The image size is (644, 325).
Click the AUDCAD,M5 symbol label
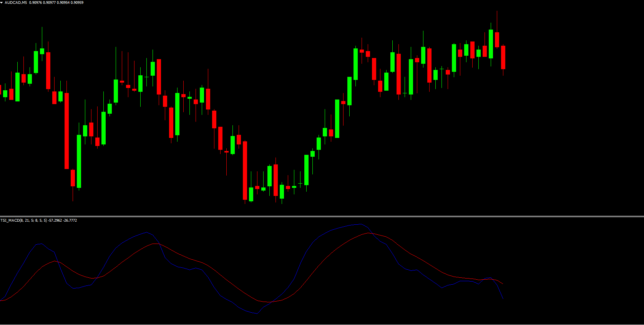pyautogui.click(x=16, y=3)
